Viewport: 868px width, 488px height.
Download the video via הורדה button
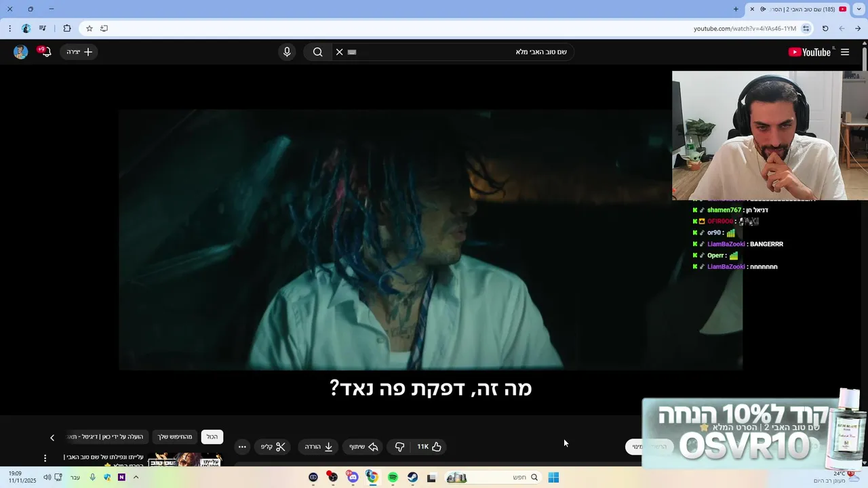tap(319, 447)
